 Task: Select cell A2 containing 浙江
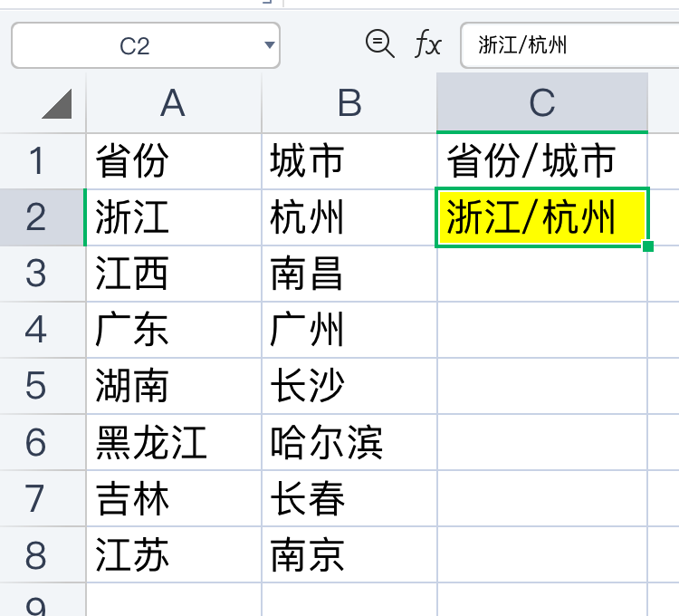coord(174,217)
